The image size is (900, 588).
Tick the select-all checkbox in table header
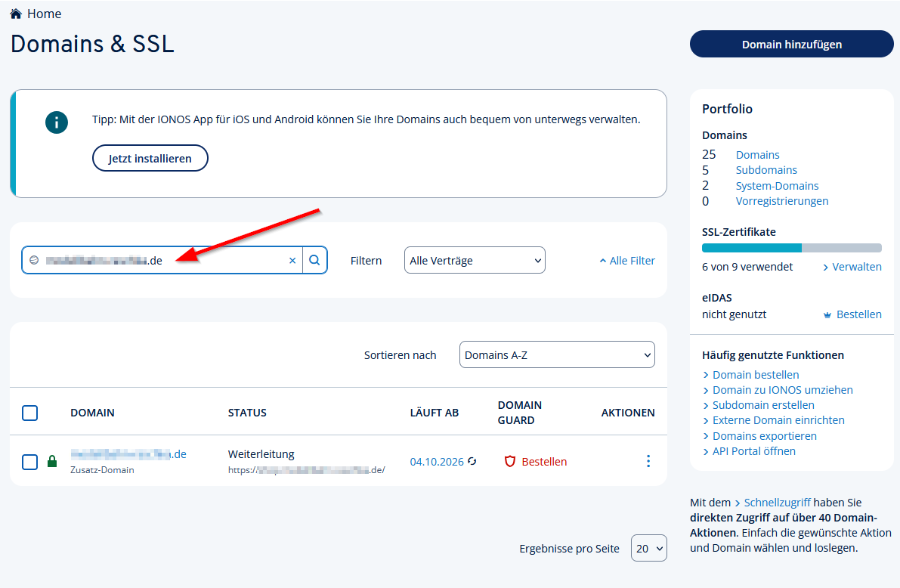click(x=29, y=413)
